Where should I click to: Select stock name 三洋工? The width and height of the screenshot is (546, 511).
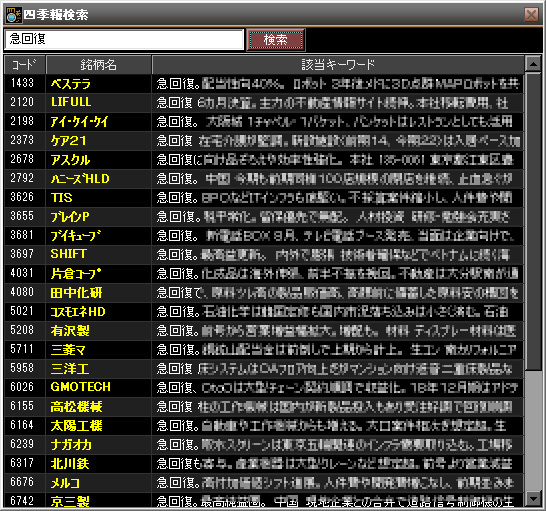70,369
